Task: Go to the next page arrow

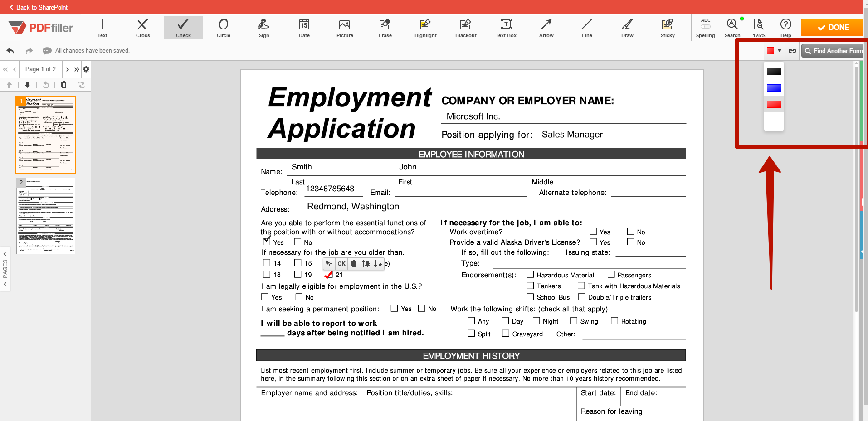Action: click(x=67, y=69)
